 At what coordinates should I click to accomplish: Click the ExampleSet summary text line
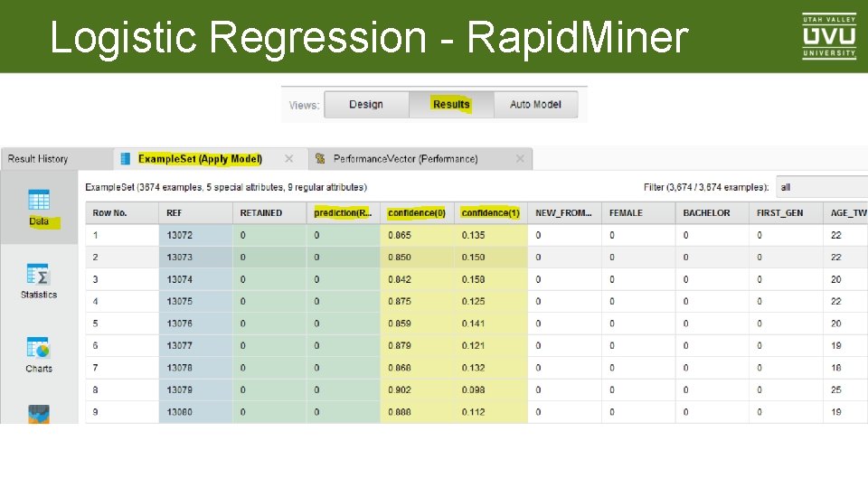(226, 188)
